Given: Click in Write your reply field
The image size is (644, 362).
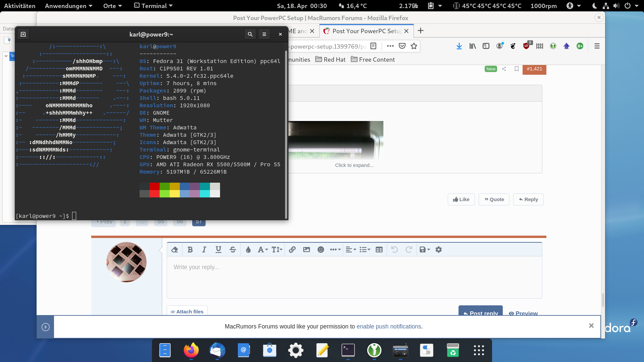Looking at the screenshot, I should pos(354,277).
